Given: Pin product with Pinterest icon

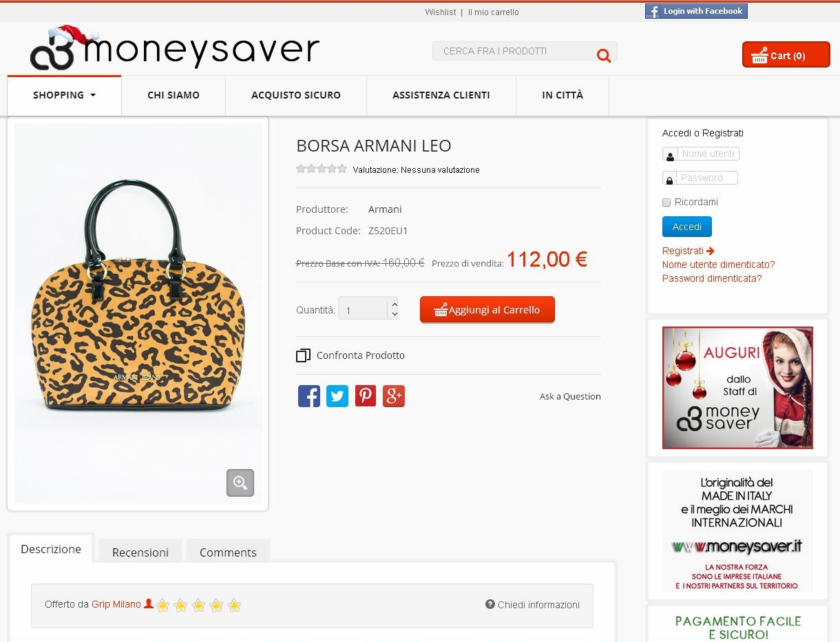Looking at the screenshot, I should click(x=366, y=396).
